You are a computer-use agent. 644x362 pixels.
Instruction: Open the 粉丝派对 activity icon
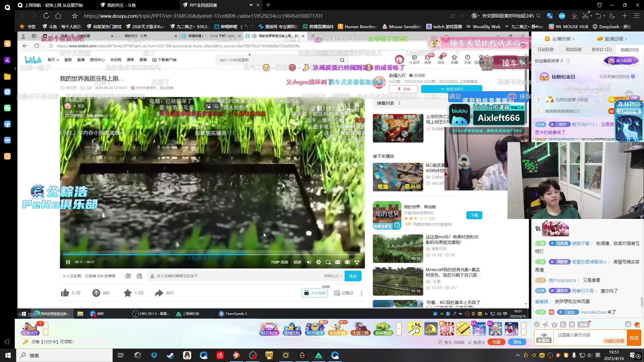click(315, 329)
